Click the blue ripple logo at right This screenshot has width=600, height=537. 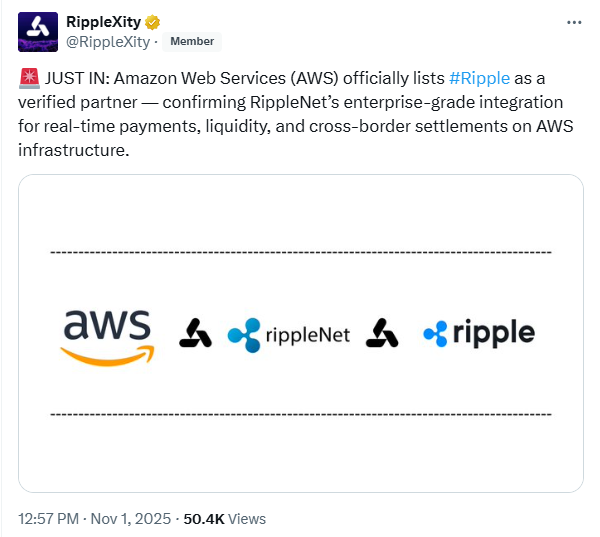[x=478, y=333]
